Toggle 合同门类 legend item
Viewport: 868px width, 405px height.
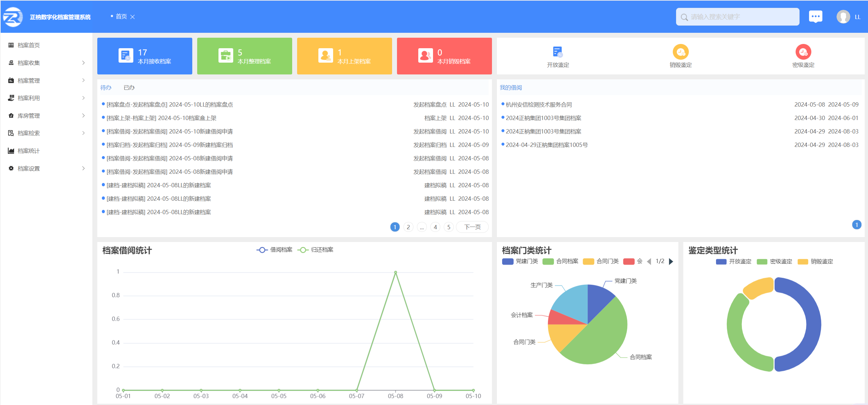[x=601, y=261]
